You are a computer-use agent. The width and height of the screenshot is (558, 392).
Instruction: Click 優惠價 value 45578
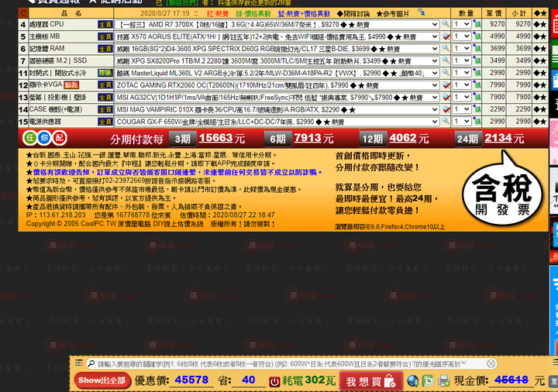[191, 380]
